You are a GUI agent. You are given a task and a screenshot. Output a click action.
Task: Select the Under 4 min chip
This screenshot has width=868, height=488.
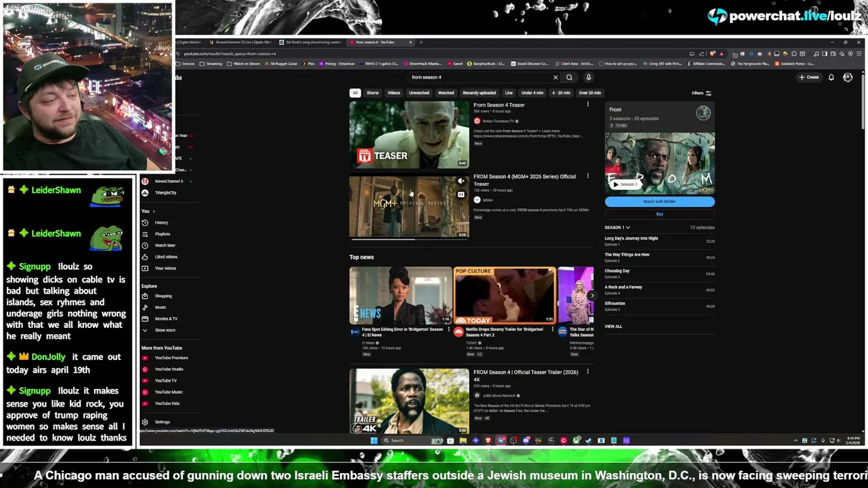(532, 93)
